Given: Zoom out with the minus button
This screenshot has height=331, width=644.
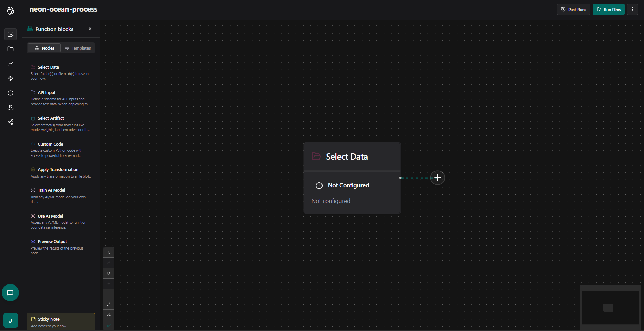Looking at the screenshot, I should [x=109, y=294].
